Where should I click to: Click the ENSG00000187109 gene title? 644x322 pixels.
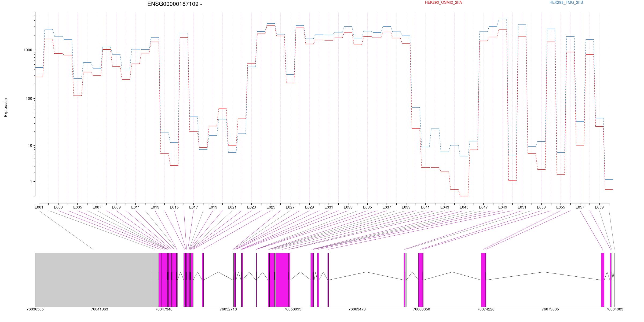(175, 4)
